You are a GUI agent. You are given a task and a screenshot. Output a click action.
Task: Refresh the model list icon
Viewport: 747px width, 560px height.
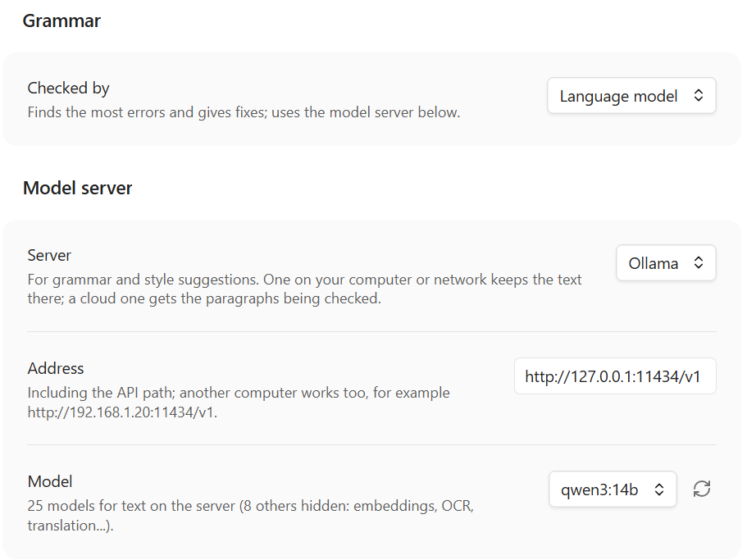(x=701, y=489)
